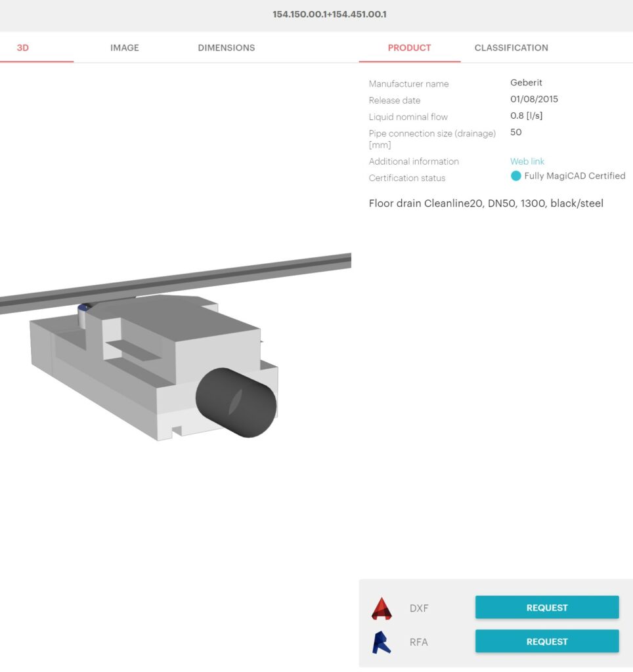Image resolution: width=633 pixels, height=672 pixels.
Task: Request the RFA file
Action: point(547,641)
